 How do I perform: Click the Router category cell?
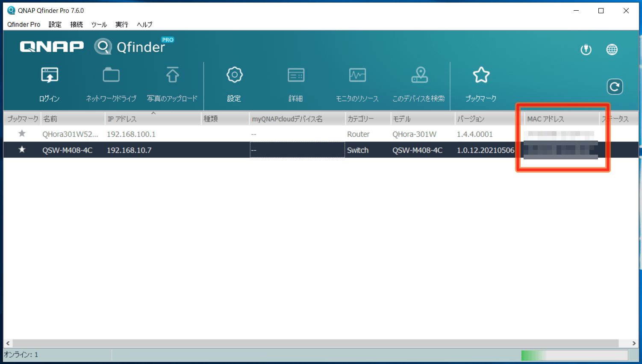point(358,134)
